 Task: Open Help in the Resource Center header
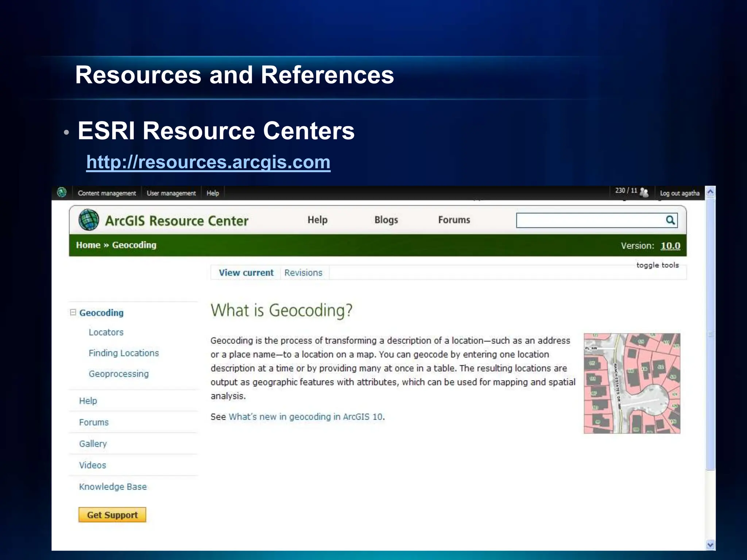point(317,220)
